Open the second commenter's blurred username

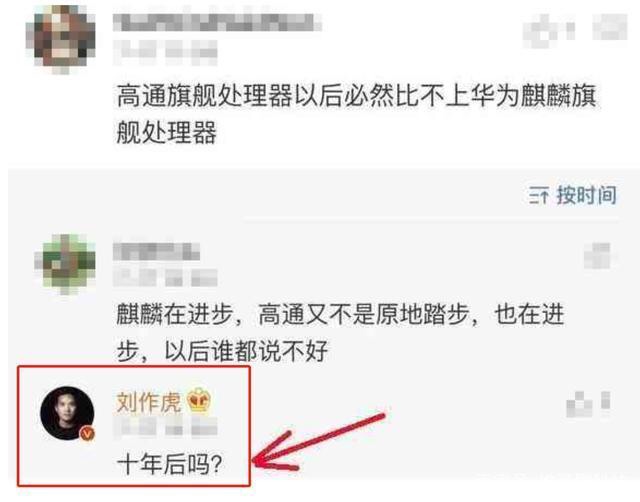[x=156, y=251]
